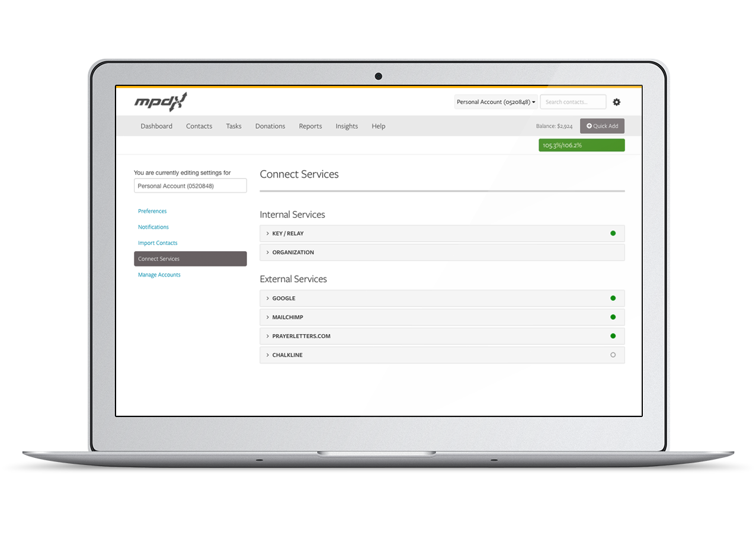This screenshot has height=539, width=756.
Task: Open the settings gear icon
Action: coord(616,102)
